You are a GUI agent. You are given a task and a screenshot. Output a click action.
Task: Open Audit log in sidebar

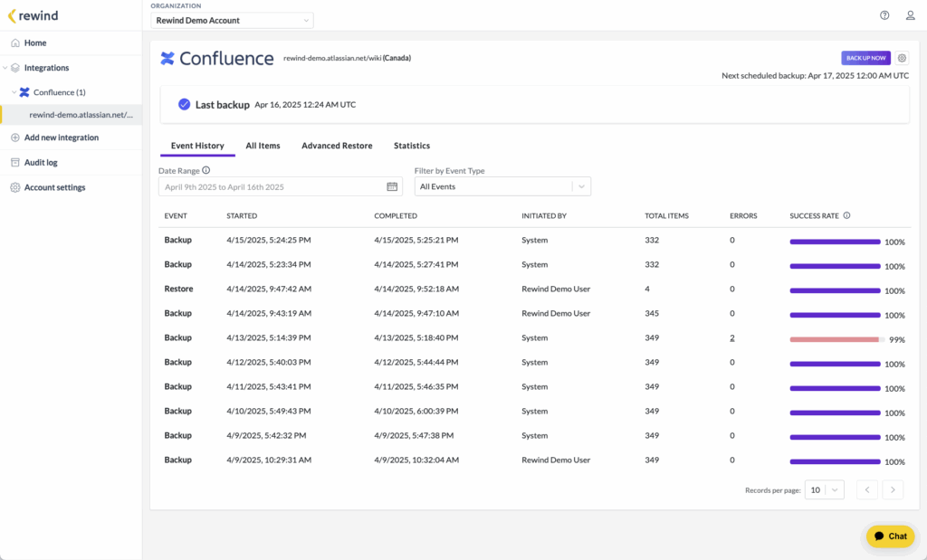point(41,163)
